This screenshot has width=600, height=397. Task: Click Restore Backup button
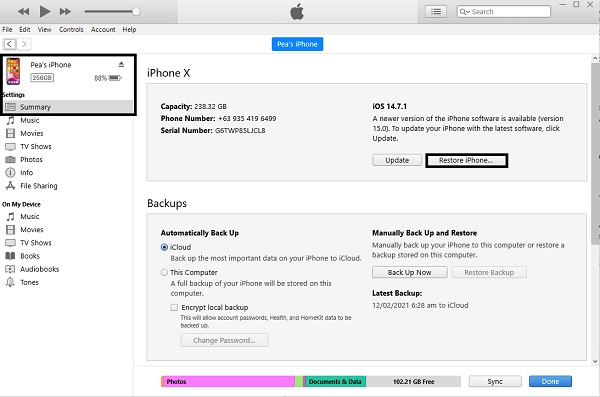[489, 272]
